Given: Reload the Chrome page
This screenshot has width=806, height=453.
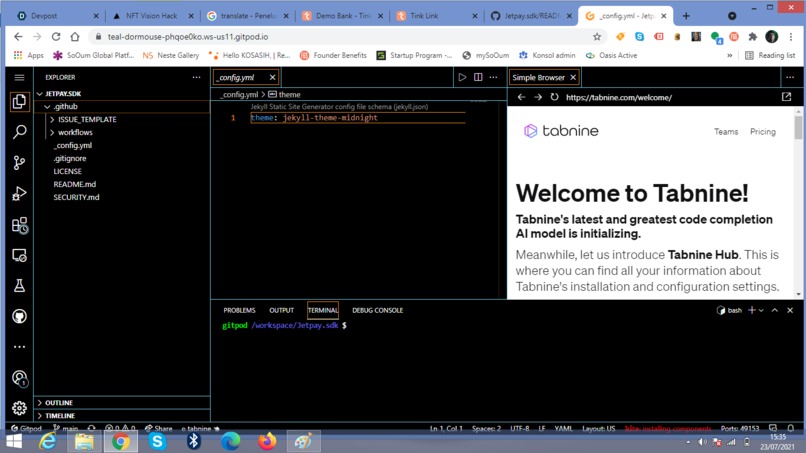Looking at the screenshot, I should [x=56, y=37].
